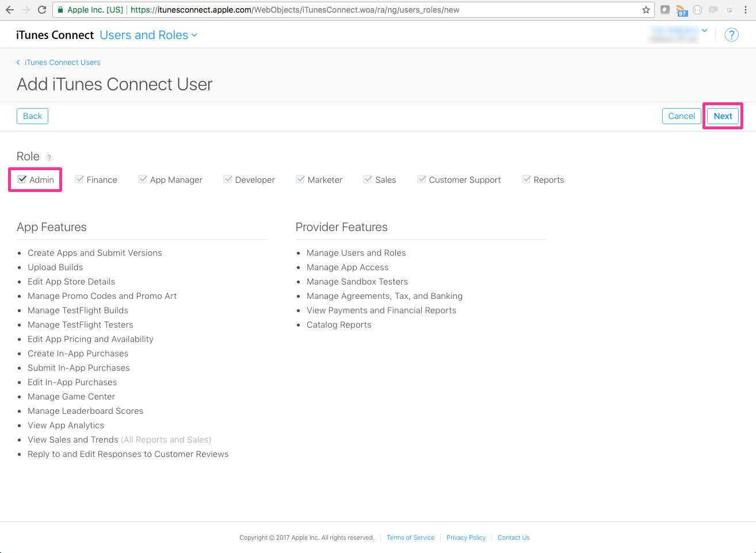Open the Terms of Service link
Viewport: 756px width, 553px height.
[x=411, y=537]
